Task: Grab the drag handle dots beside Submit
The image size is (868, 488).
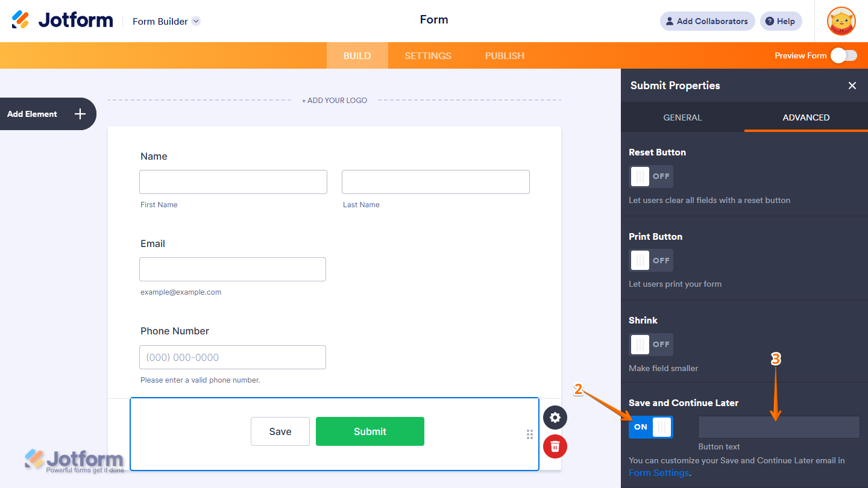Action: click(529, 434)
